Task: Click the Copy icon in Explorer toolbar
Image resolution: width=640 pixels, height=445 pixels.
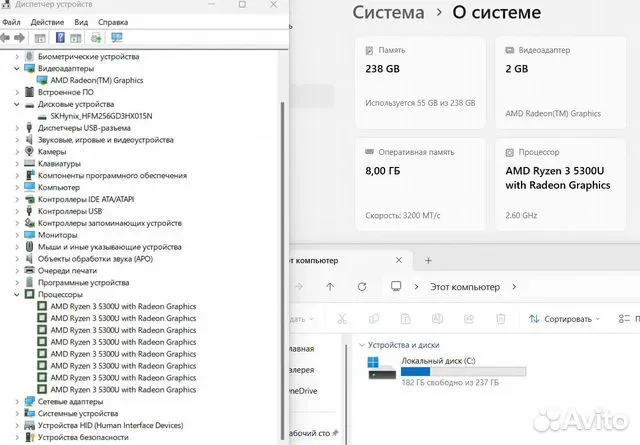Action: (x=373, y=318)
